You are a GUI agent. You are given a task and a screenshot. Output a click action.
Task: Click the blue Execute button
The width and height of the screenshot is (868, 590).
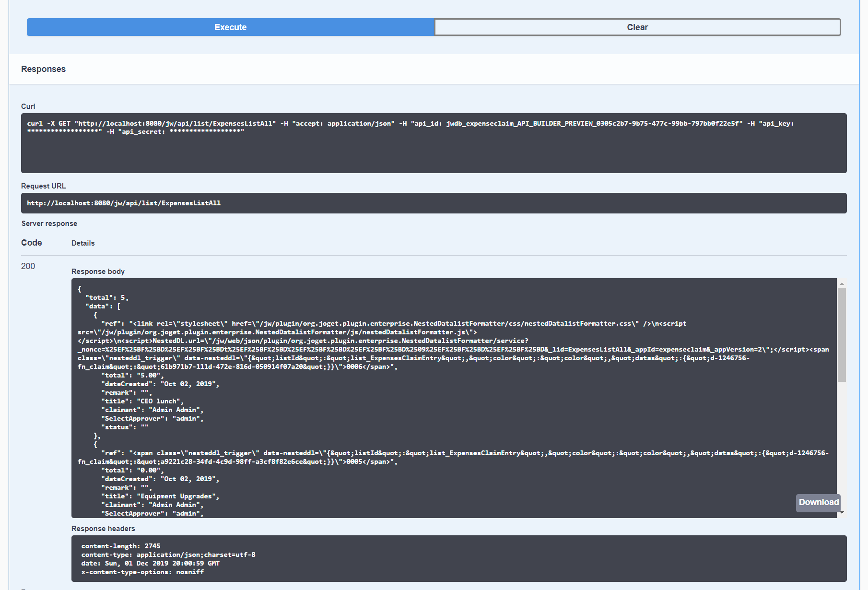[x=230, y=27]
